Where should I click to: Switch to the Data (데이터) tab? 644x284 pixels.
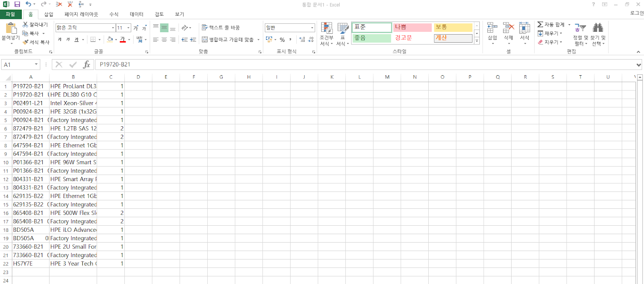[136, 14]
